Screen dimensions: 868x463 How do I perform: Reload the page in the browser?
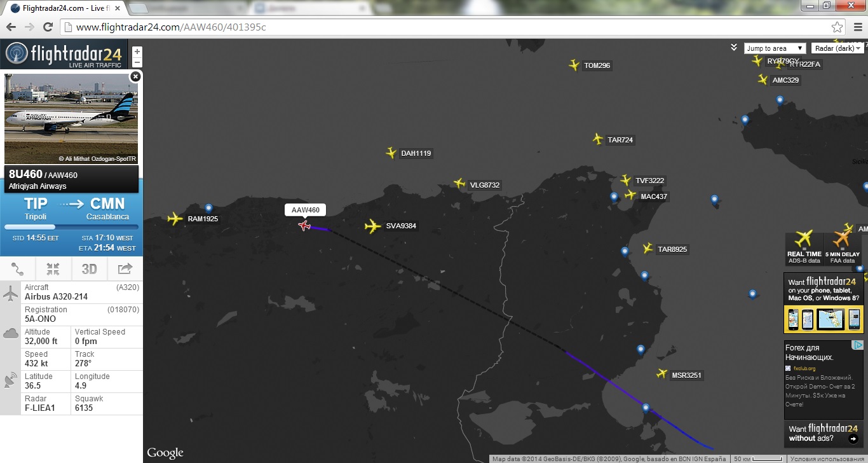(x=48, y=27)
